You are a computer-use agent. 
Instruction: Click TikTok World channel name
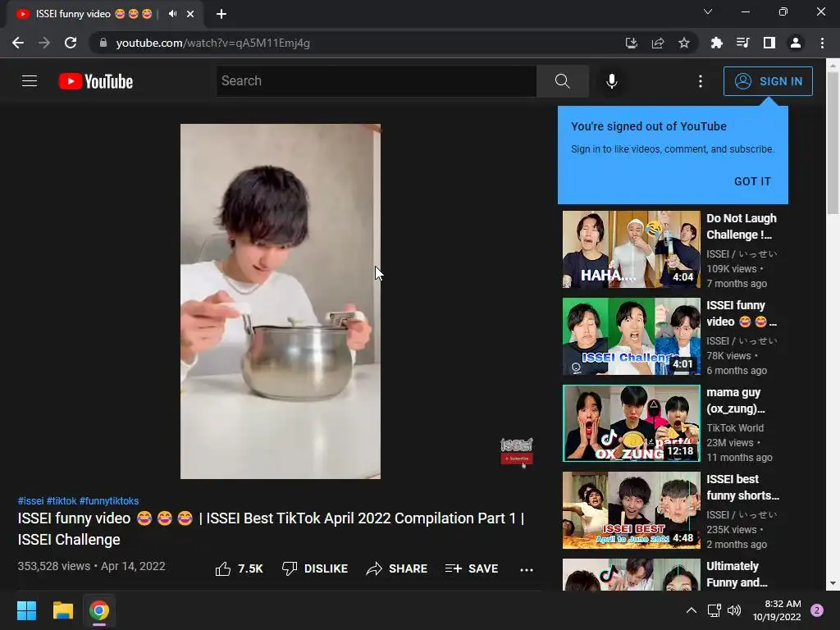[x=735, y=428]
